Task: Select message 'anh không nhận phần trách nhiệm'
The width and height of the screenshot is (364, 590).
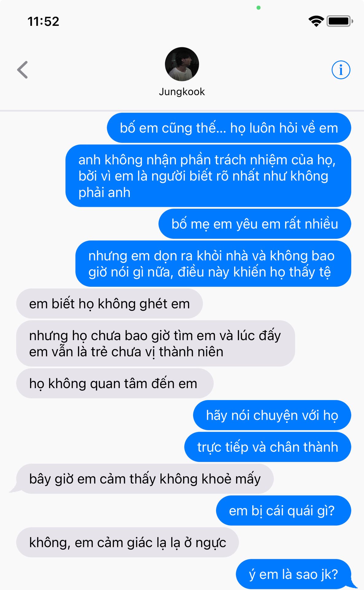Action: 208,176
